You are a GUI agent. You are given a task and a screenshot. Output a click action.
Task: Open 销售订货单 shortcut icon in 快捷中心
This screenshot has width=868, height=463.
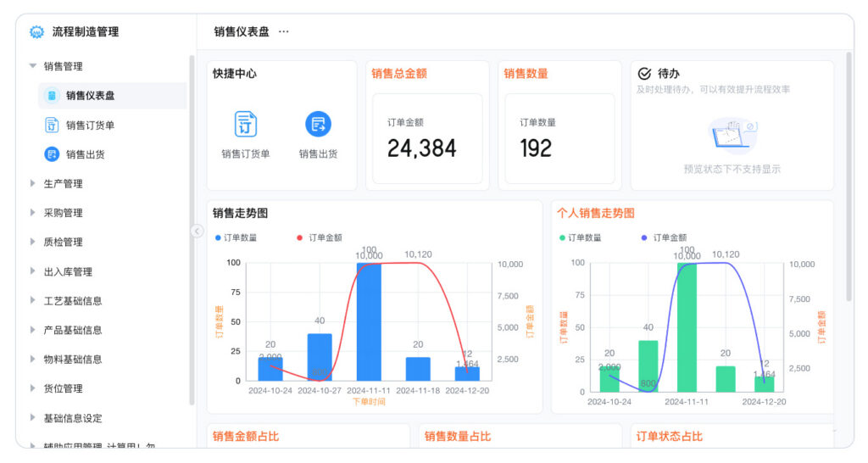click(246, 125)
